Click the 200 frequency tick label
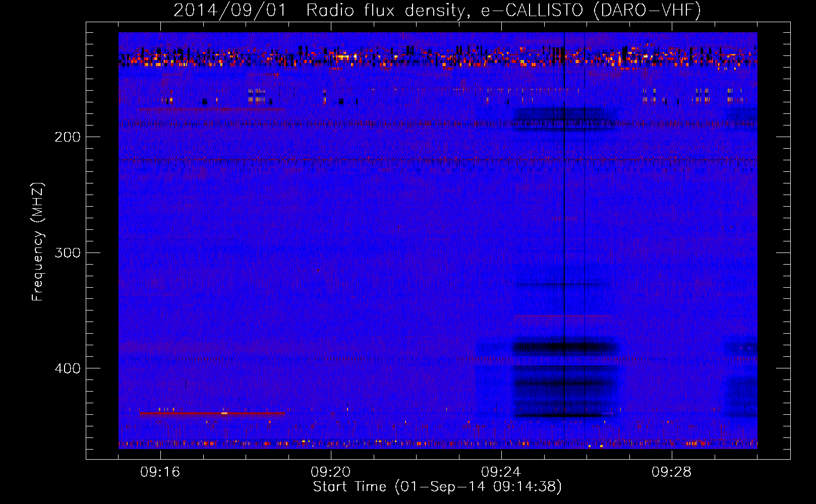The width and height of the screenshot is (816, 504). click(x=68, y=137)
